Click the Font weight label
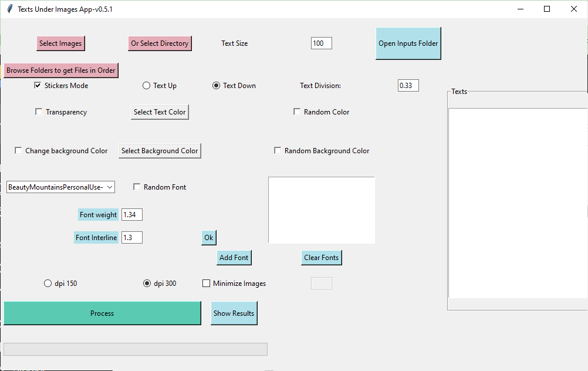The height and width of the screenshot is (371, 588). coord(98,215)
